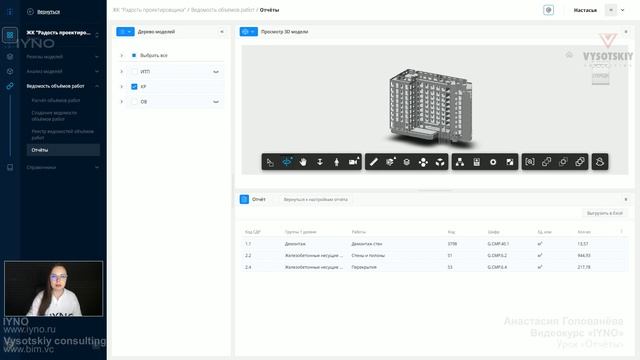Toggle the Выбрать все checkbox

[134, 55]
